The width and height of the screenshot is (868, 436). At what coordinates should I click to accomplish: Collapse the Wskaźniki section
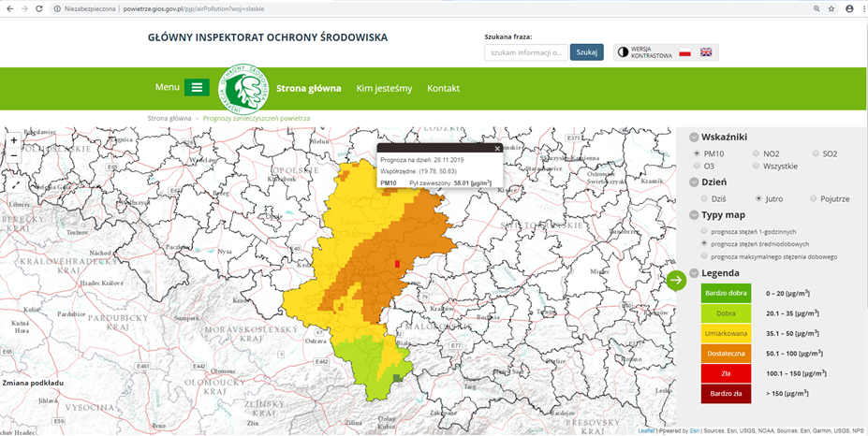click(x=694, y=137)
